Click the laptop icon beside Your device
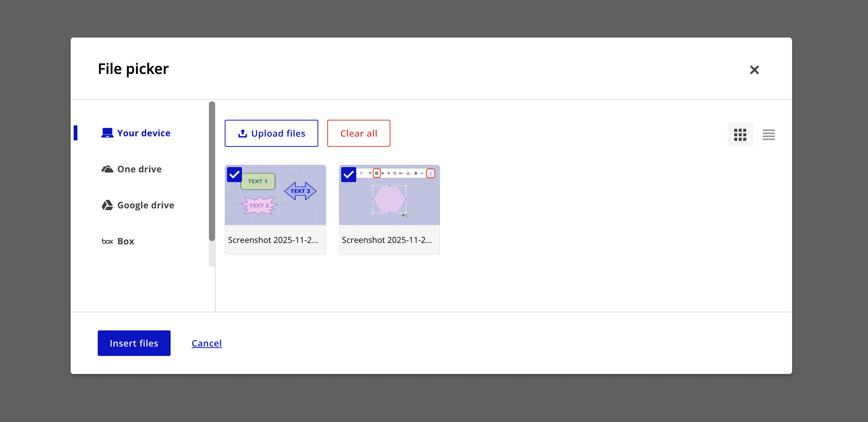This screenshot has width=868, height=422. point(107,133)
